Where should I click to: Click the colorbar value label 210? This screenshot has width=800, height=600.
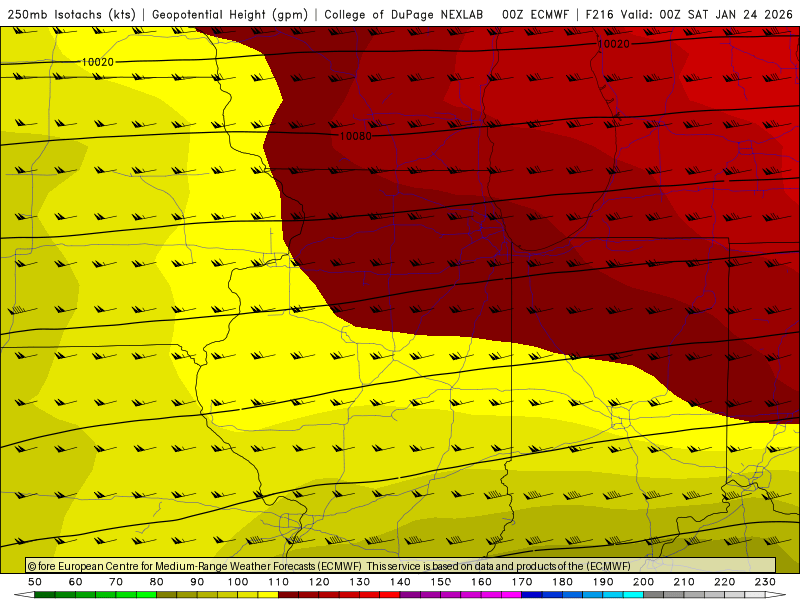pos(684,582)
